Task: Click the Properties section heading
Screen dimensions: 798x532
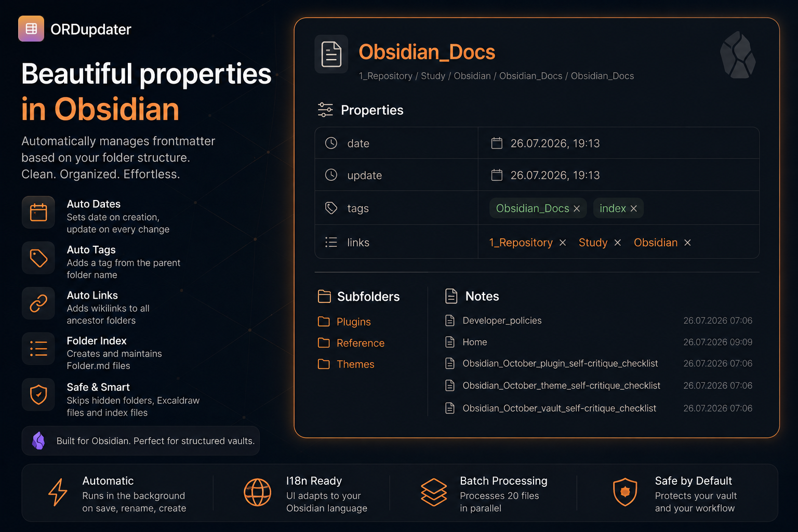Action: [372, 110]
